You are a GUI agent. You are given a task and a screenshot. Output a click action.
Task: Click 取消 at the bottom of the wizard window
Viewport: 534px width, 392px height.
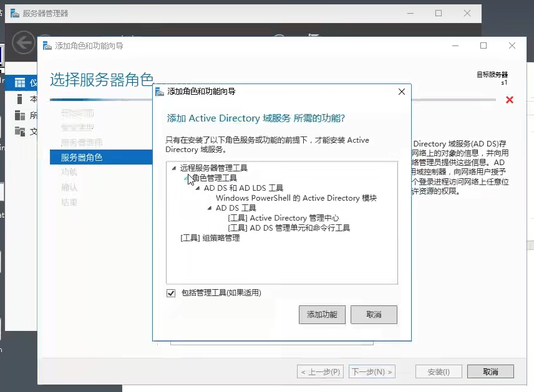click(490, 371)
